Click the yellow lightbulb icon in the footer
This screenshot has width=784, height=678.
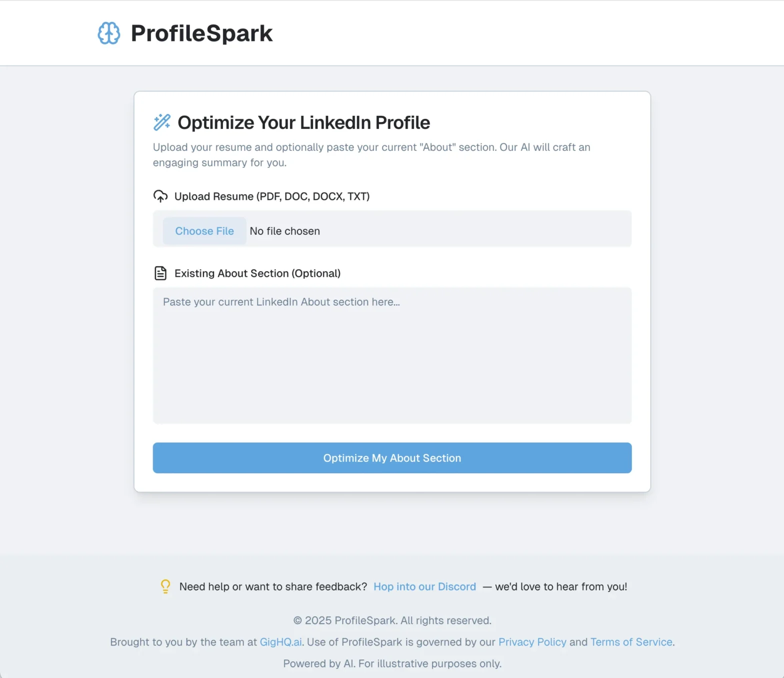[x=165, y=587]
